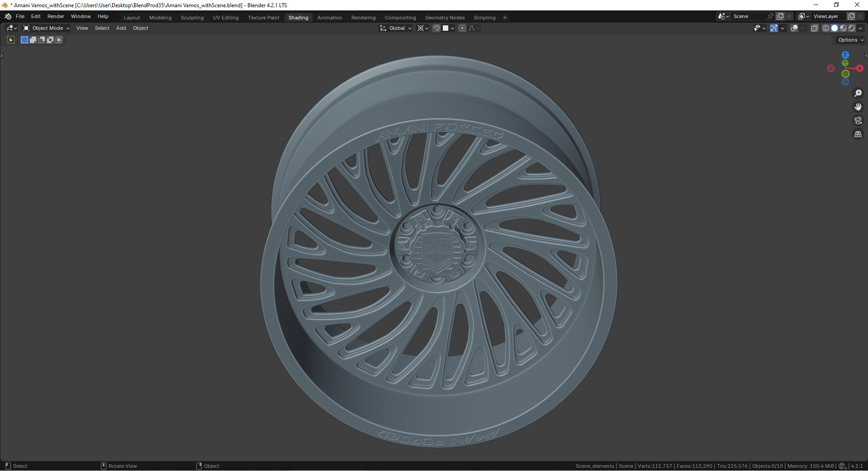Viewport: 868px width, 471px height.
Task: Toggle viewport overlays
Action: tap(794, 28)
